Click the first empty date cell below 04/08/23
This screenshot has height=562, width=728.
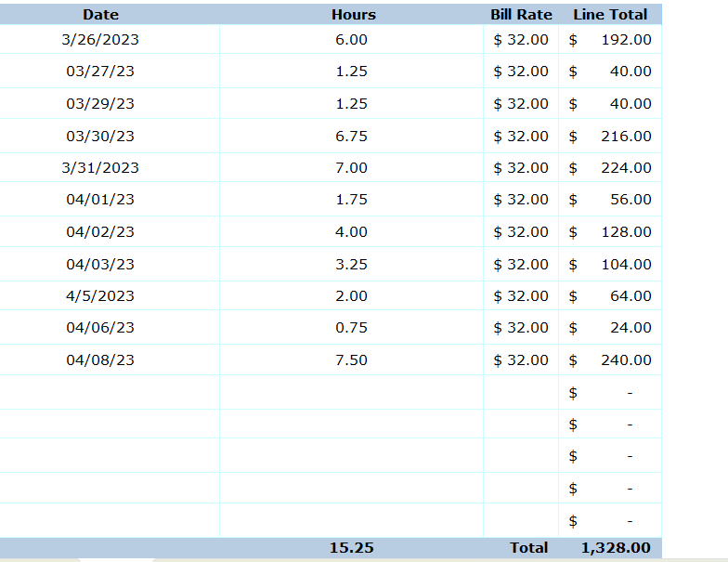click(110, 392)
